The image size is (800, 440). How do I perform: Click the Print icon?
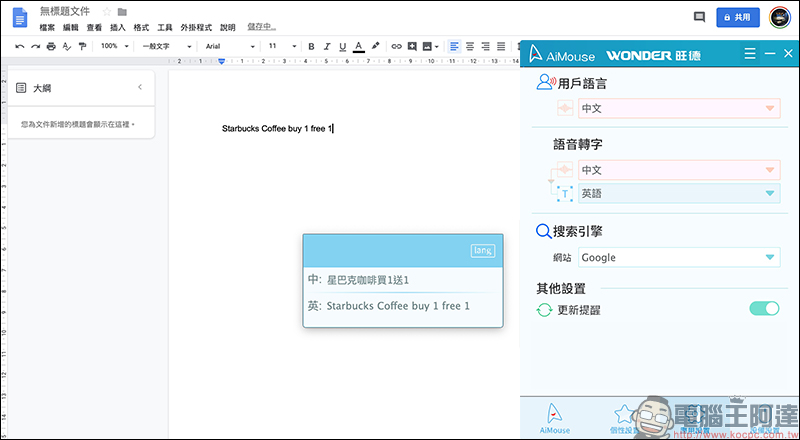coord(51,46)
